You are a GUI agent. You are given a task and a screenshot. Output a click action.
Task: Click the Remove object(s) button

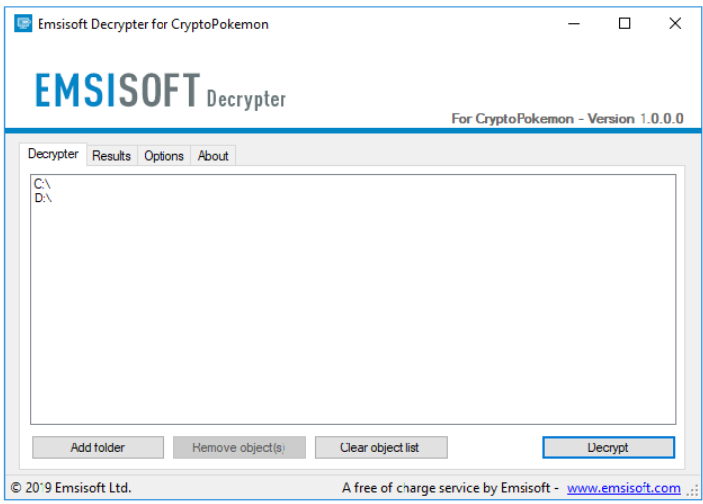coord(239,447)
